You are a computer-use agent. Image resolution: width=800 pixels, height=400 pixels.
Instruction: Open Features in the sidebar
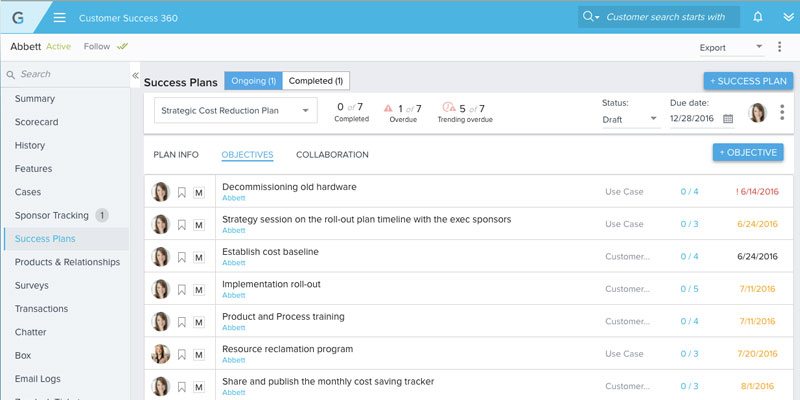(33, 168)
